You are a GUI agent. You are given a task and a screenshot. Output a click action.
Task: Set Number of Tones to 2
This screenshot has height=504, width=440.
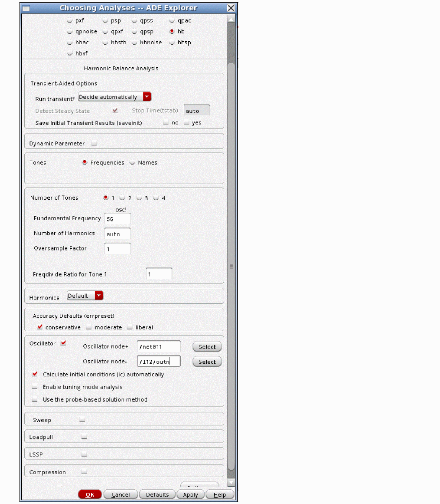[122, 198]
